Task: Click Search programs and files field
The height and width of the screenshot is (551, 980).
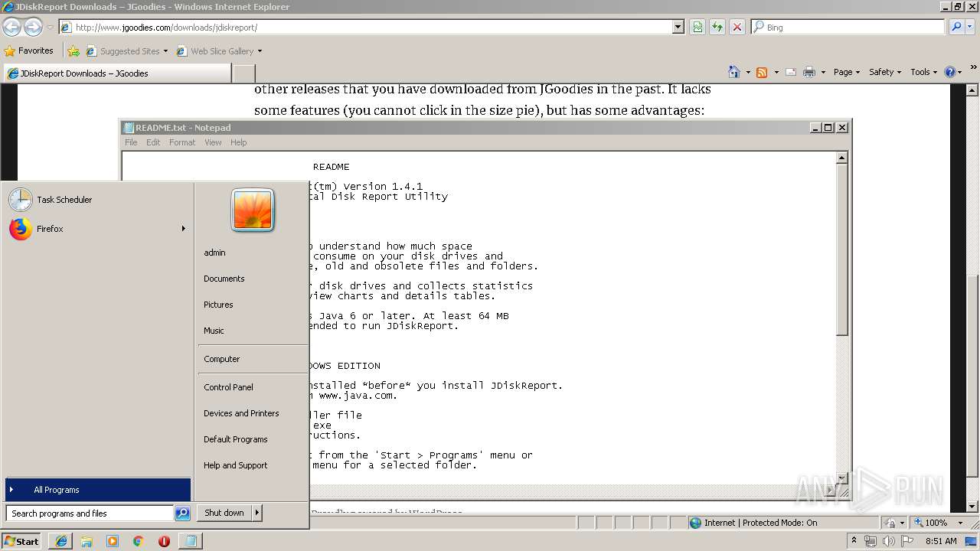Action: click(90, 514)
